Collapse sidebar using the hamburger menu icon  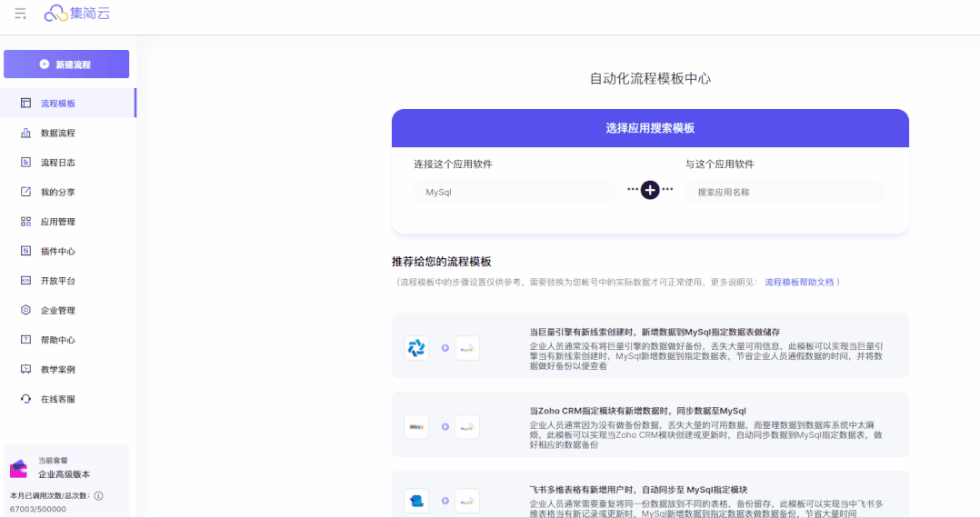click(20, 14)
